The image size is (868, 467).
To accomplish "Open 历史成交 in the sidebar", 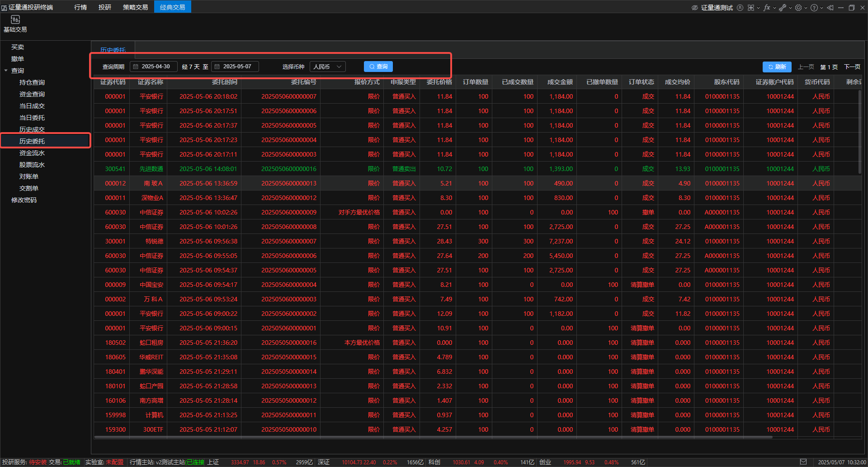I will pyautogui.click(x=32, y=129).
